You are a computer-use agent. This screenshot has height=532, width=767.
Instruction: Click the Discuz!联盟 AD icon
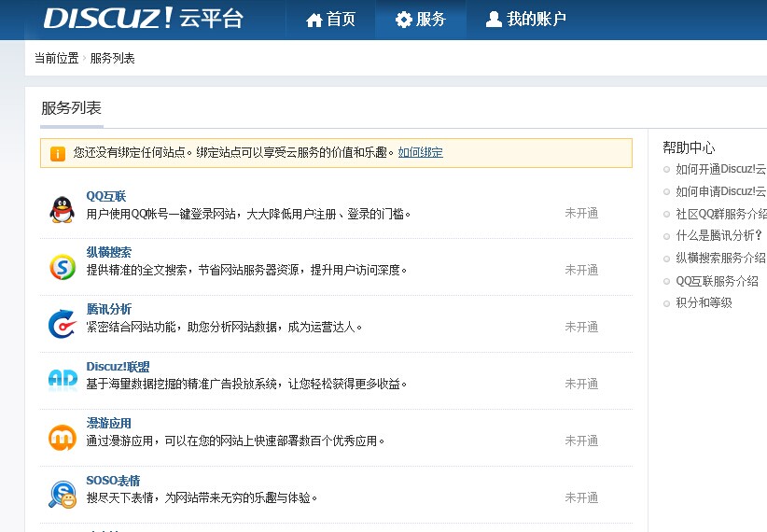point(63,379)
